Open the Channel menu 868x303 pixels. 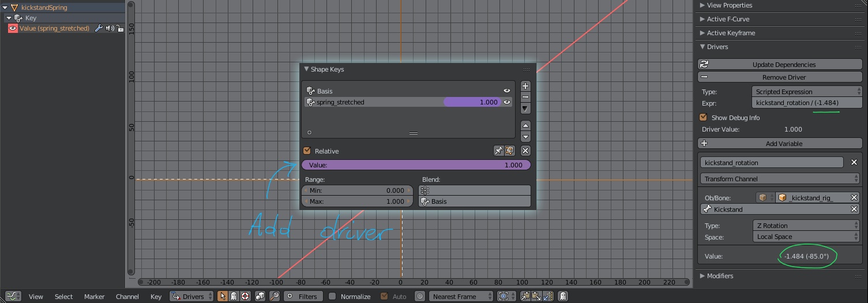click(127, 297)
